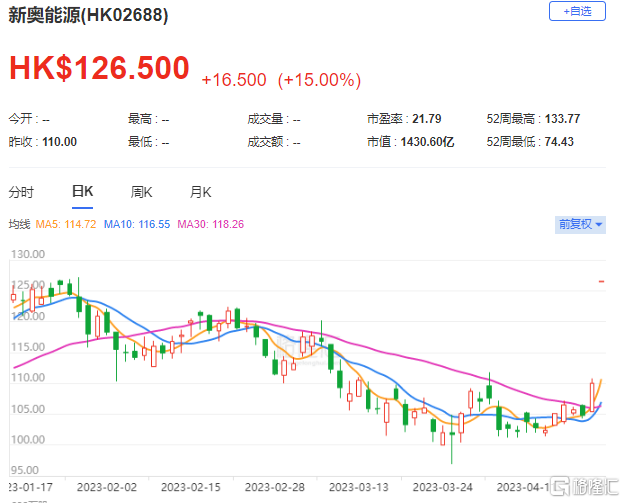Click the 成交额 field label
Viewport: 625px width, 503px height.
(x=268, y=142)
